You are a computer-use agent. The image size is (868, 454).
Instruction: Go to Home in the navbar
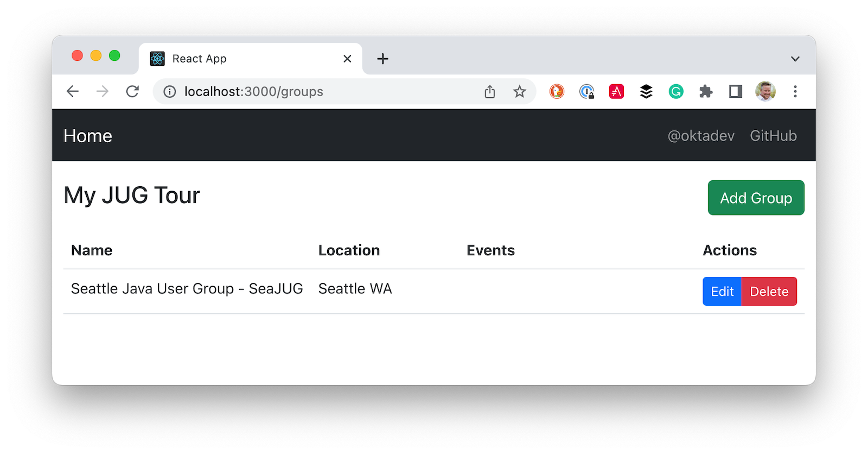(88, 136)
